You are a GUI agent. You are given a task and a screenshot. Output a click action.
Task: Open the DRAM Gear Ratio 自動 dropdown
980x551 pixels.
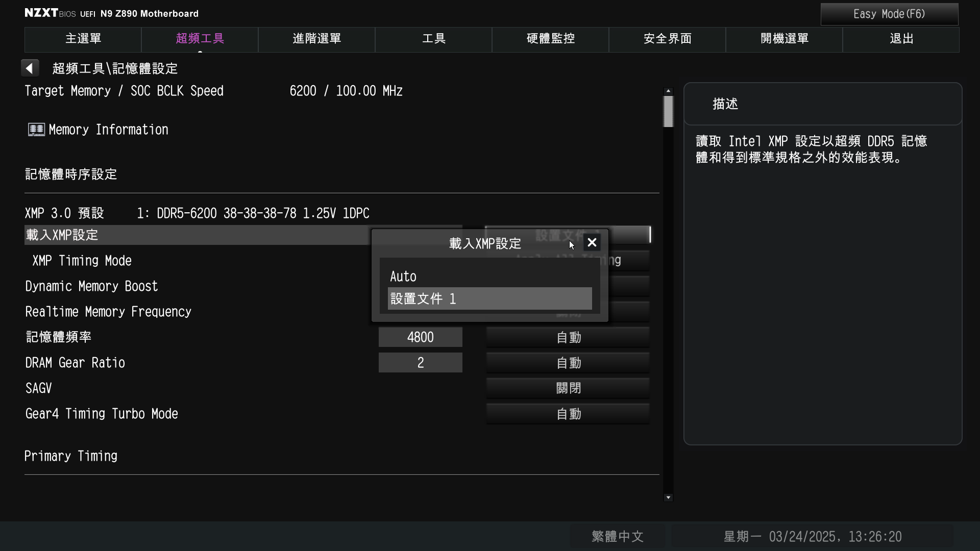point(568,363)
